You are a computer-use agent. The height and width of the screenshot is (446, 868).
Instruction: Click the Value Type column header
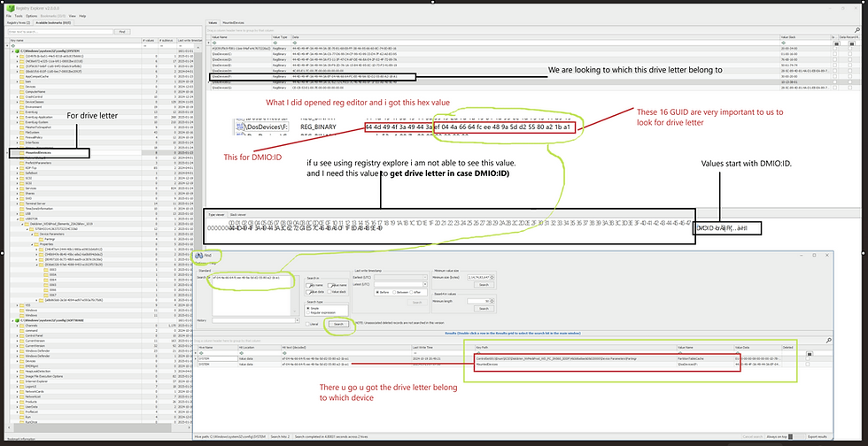(x=282, y=36)
